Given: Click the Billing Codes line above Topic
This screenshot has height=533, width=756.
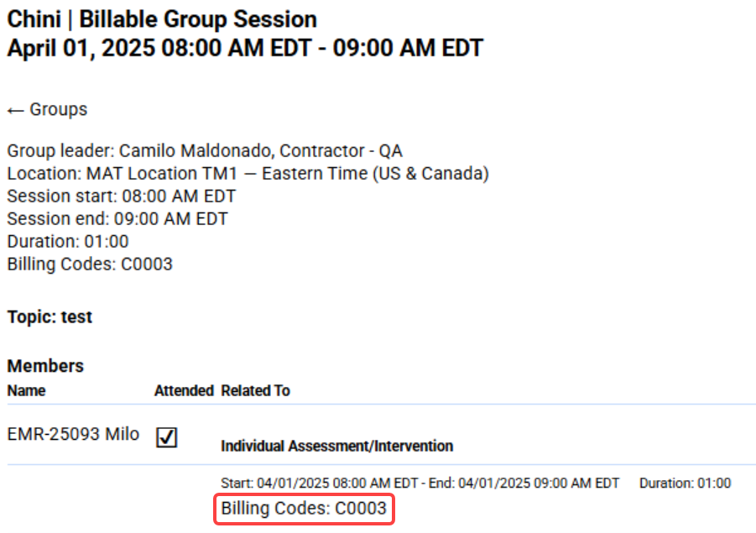Looking at the screenshot, I should pos(90,264).
